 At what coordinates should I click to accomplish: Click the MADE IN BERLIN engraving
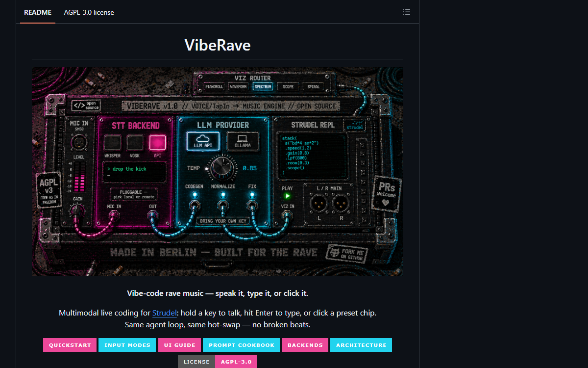tap(213, 252)
